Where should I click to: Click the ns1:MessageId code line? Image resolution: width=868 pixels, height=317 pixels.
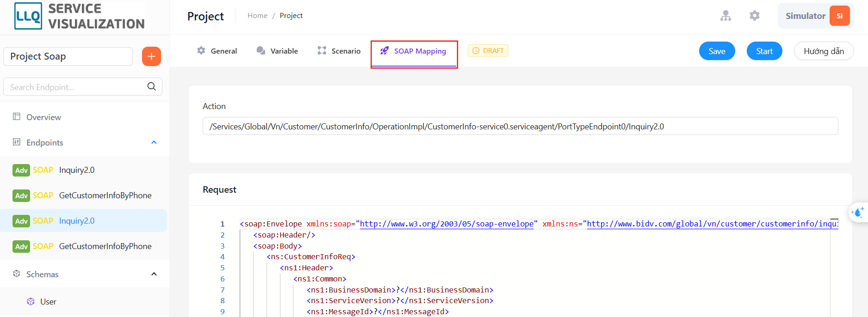click(x=378, y=312)
